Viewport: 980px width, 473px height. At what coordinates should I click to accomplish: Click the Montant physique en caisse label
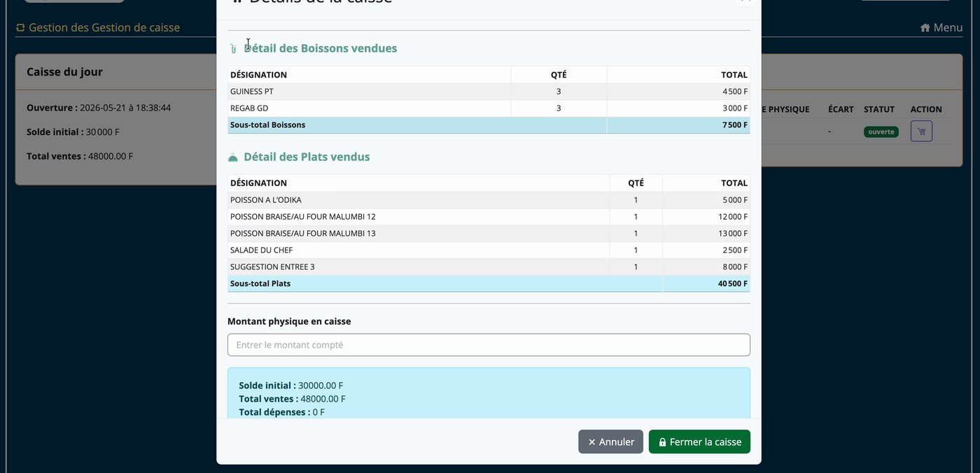(x=289, y=322)
